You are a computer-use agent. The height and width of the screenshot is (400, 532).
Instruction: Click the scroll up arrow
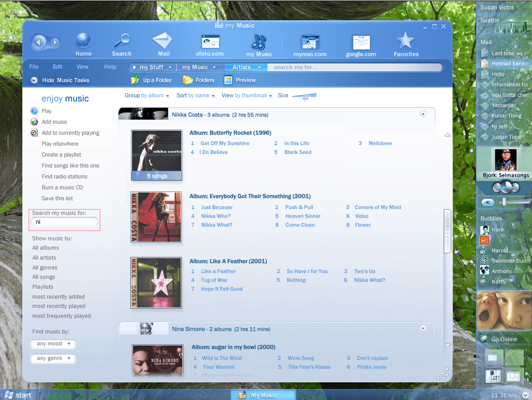(x=447, y=135)
